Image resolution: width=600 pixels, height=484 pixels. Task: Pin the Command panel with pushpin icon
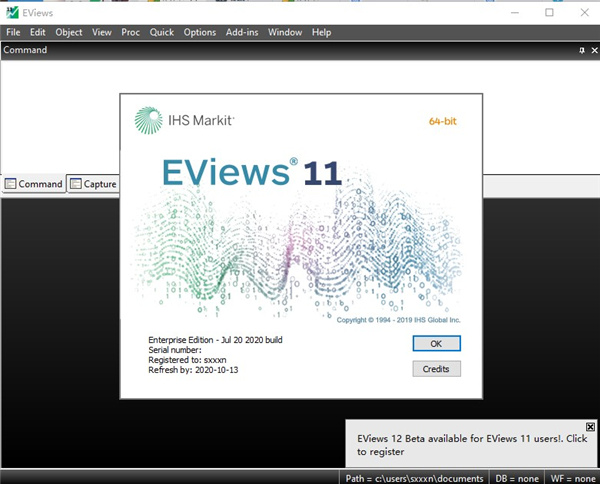pyautogui.click(x=581, y=50)
